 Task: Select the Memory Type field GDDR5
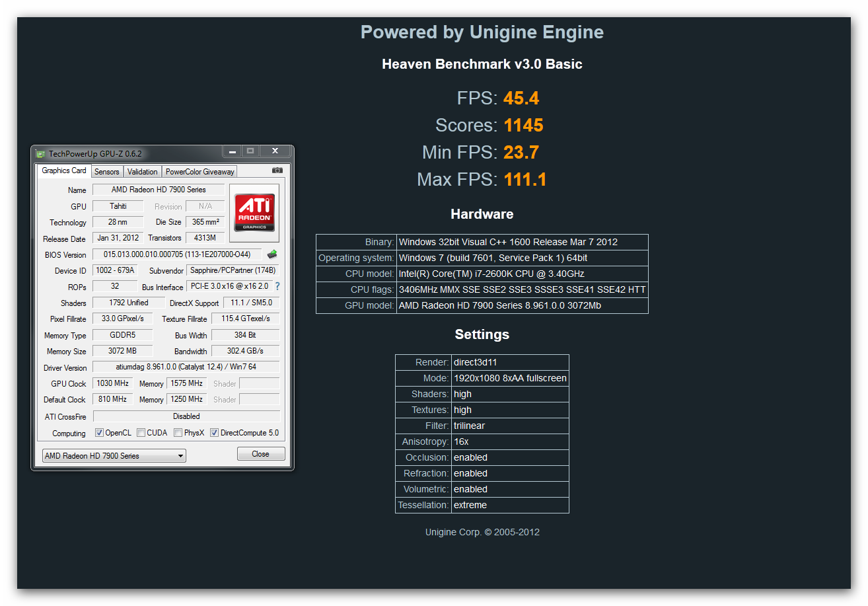123,335
